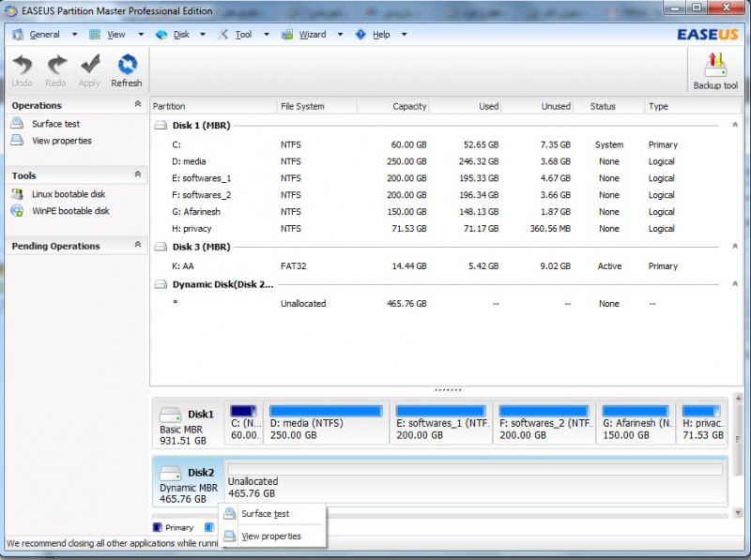The image size is (751, 560).
Task: Click the disk map scrollbar down arrow
Action: point(738,513)
